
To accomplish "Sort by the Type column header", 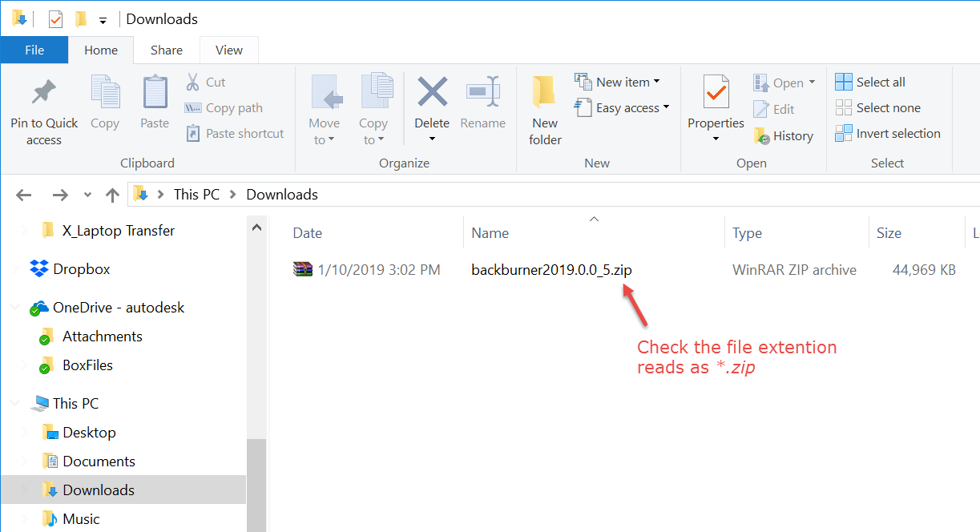I will click(x=747, y=233).
